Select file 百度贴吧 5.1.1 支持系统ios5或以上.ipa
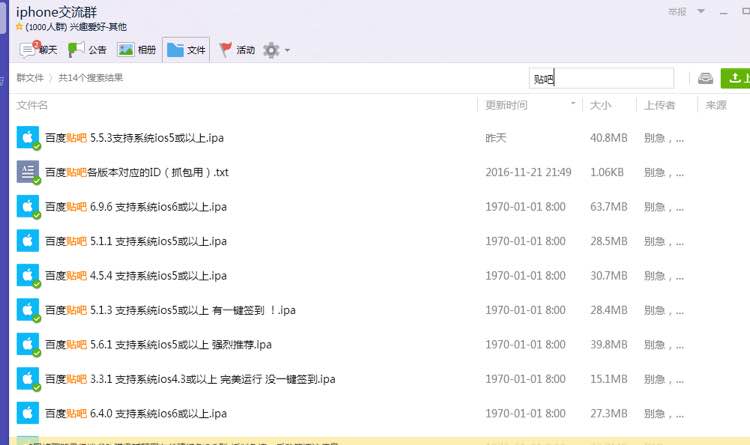This screenshot has width=750, height=445. (136, 241)
